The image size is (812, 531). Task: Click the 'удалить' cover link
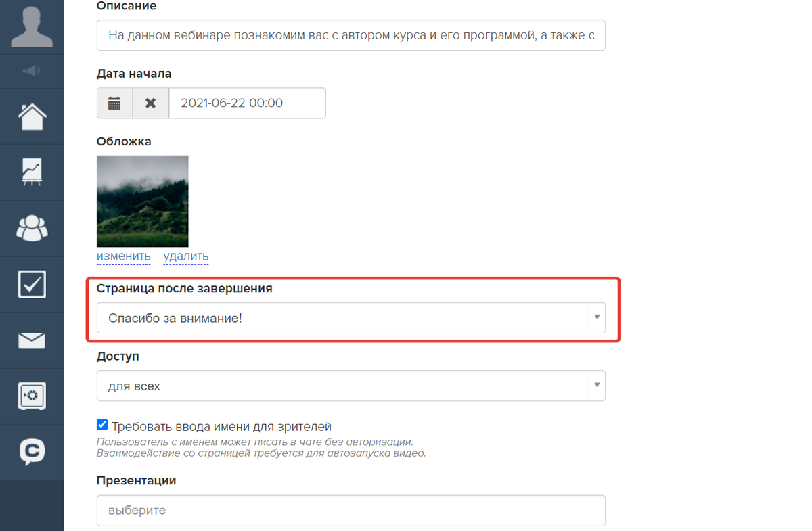pyautogui.click(x=186, y=256)
